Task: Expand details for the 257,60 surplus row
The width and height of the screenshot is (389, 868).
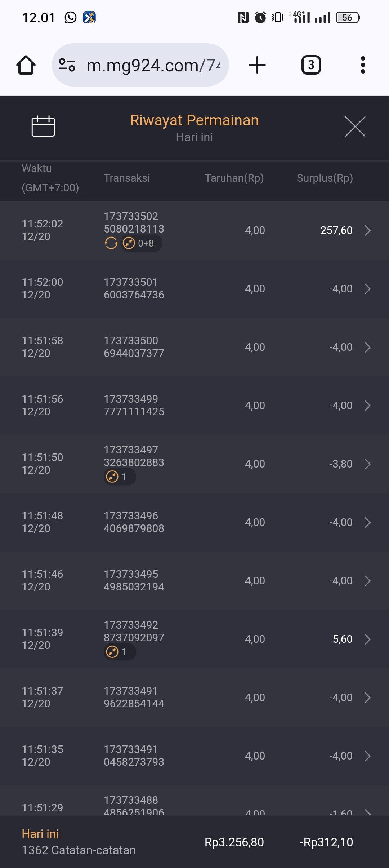Action: pos(367,230)
